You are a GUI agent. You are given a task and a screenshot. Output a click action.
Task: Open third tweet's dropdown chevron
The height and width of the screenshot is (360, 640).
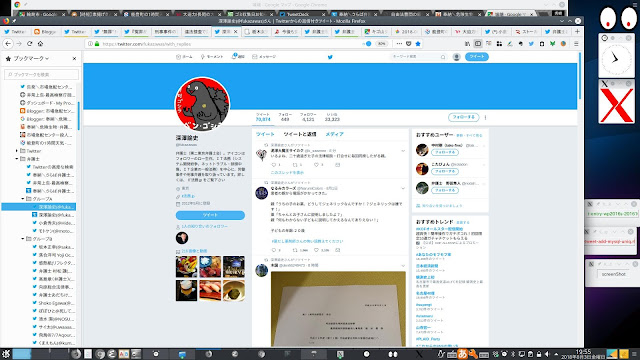403,266
